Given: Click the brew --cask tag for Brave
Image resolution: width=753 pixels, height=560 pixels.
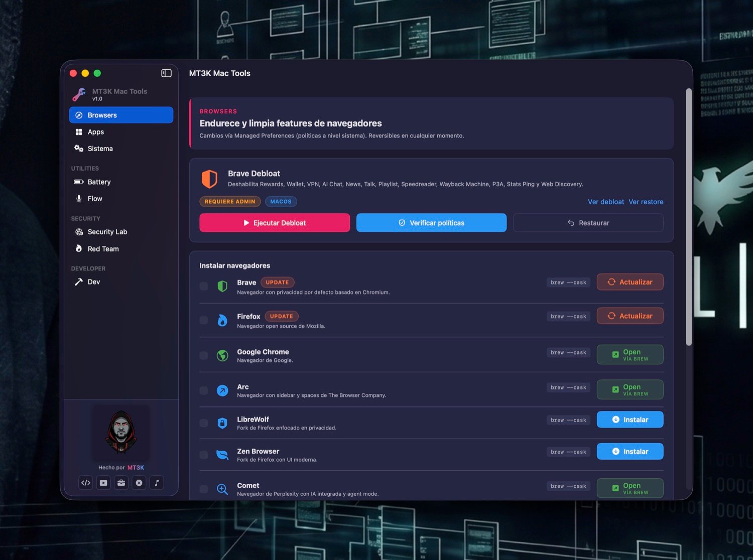Looking at the screenshot, I should pos(568,283).
